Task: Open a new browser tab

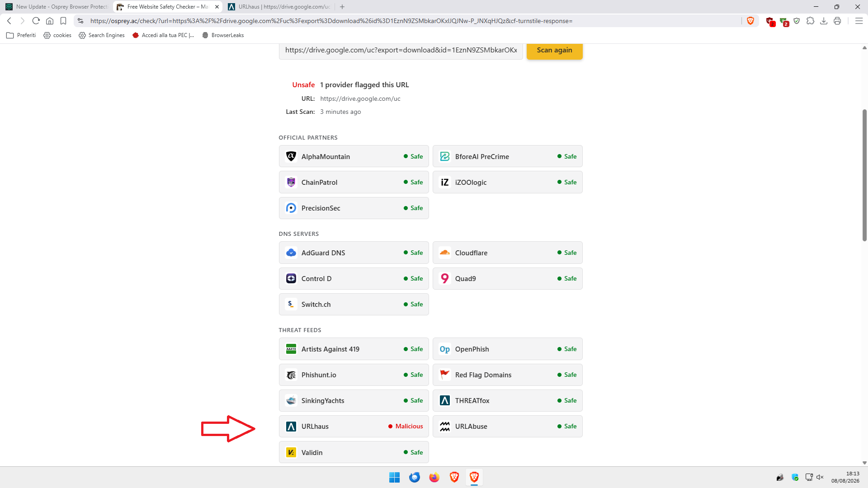Action: [342, 7]
